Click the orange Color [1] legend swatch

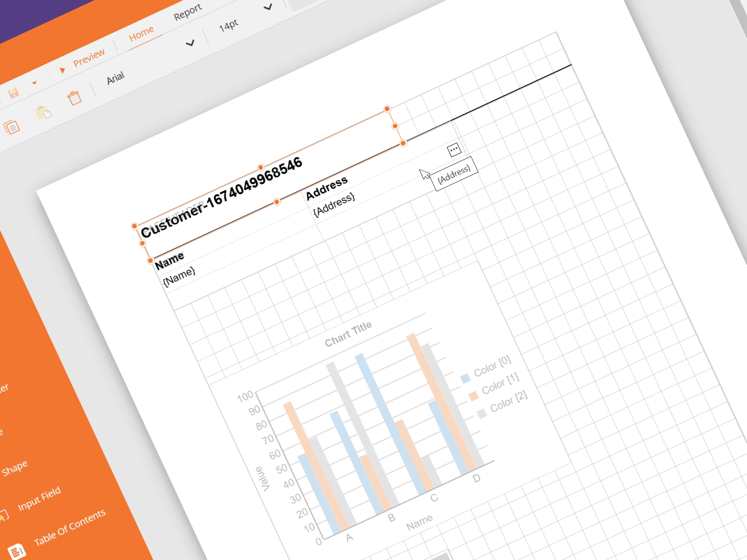(x=473, y=396)
